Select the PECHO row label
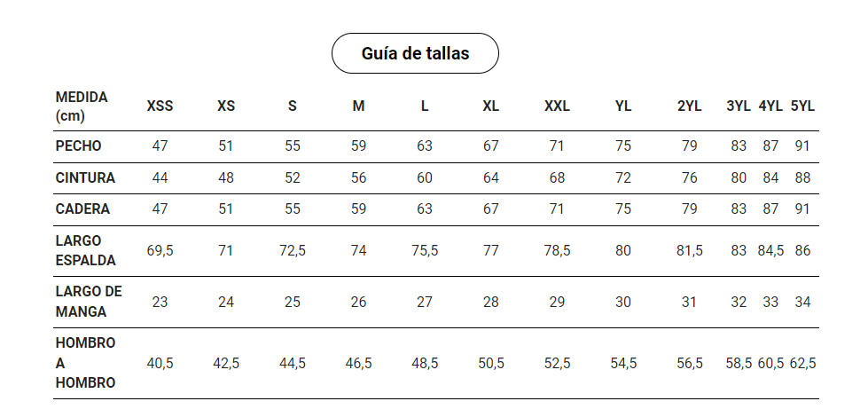Screen dimensions: 868x417 (x=78, y=146)
